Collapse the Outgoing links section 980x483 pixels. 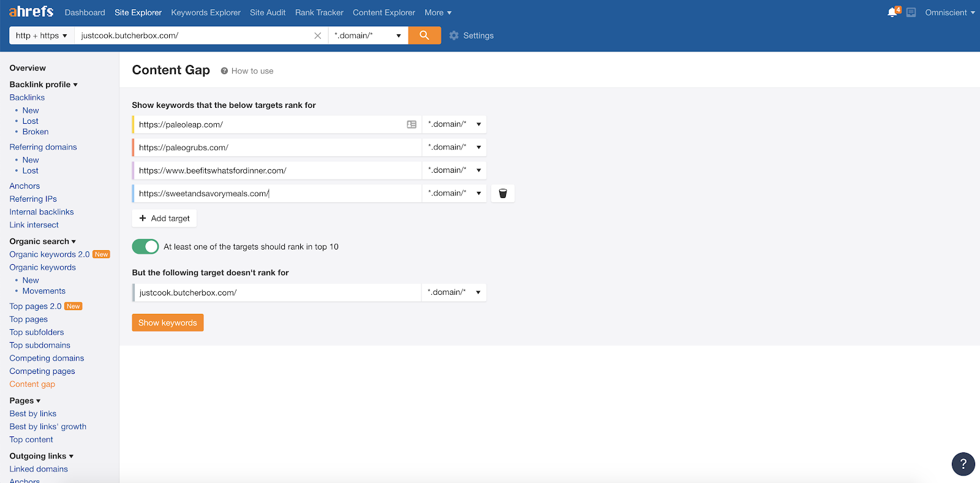(42, 456)
